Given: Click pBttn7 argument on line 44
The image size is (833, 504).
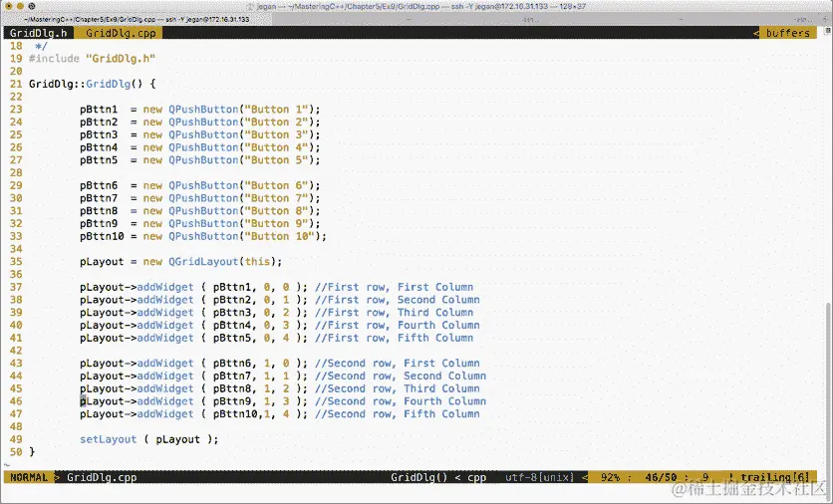Looking at the screenshot, I should pyautogui.click(x=231, y=377).
